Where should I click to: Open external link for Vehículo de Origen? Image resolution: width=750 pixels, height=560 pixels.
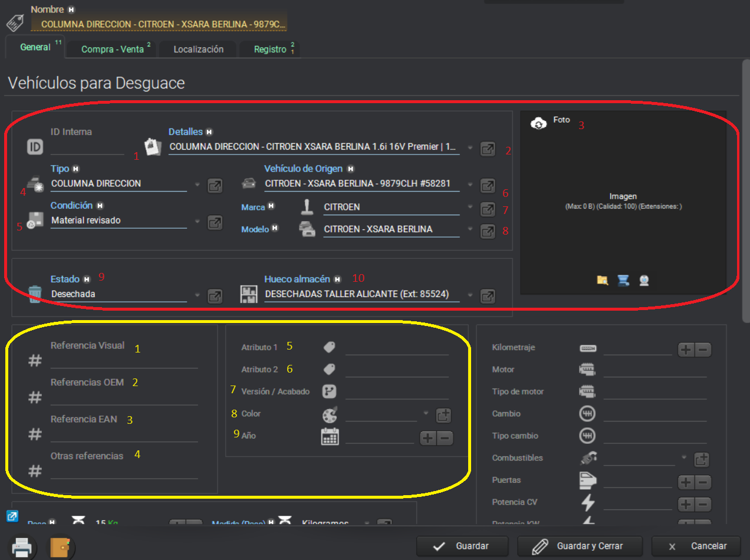[488, 185]
